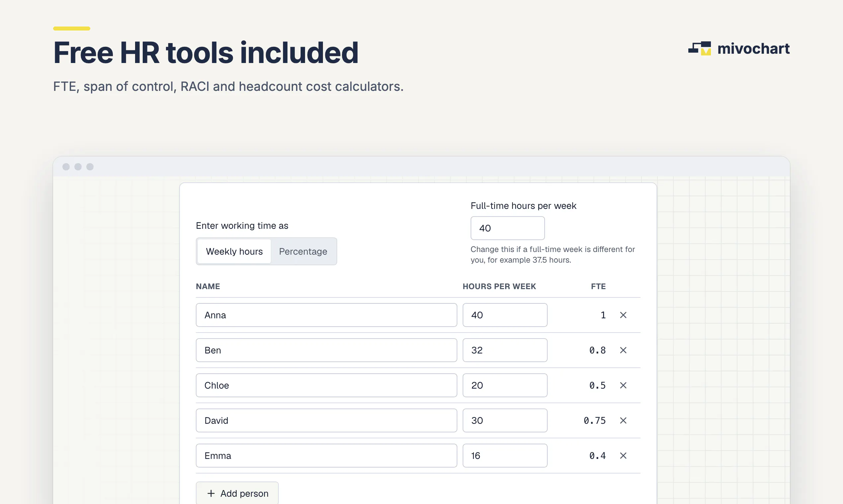Select the Weekly hours option

234,251
